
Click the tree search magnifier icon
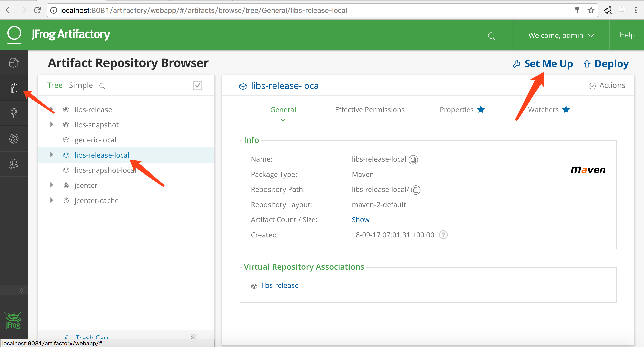point(102,86)
